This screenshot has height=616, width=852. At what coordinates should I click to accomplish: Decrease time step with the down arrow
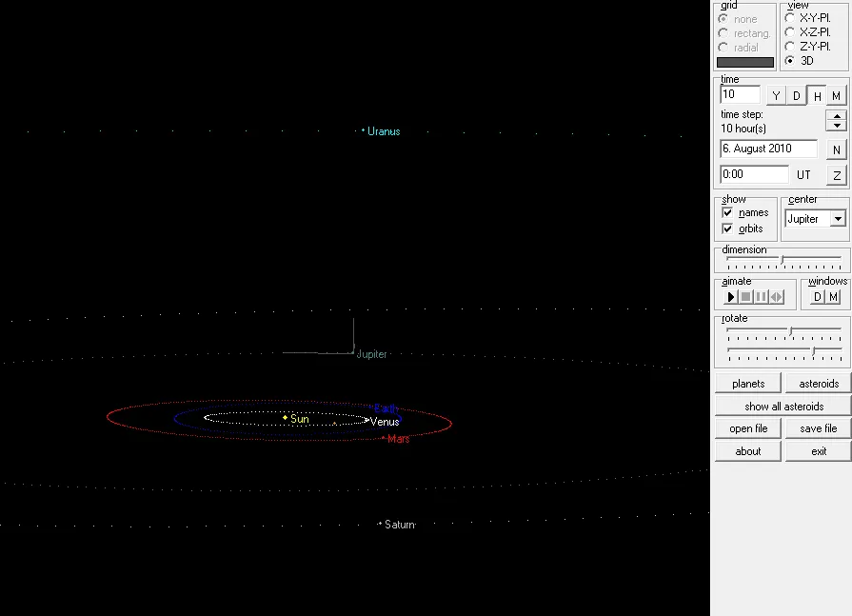(x=836, y=126)
